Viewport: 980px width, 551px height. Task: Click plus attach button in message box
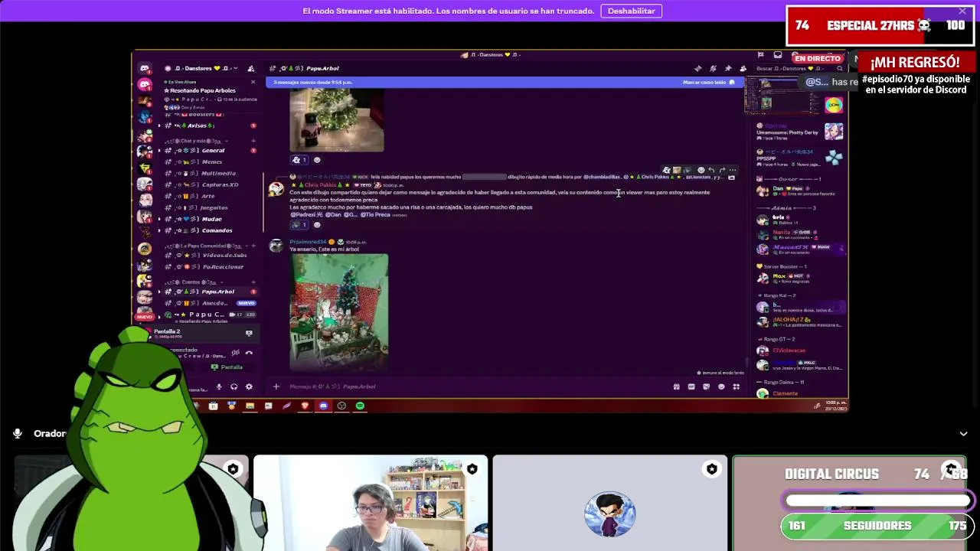click(x=276, y=386)
